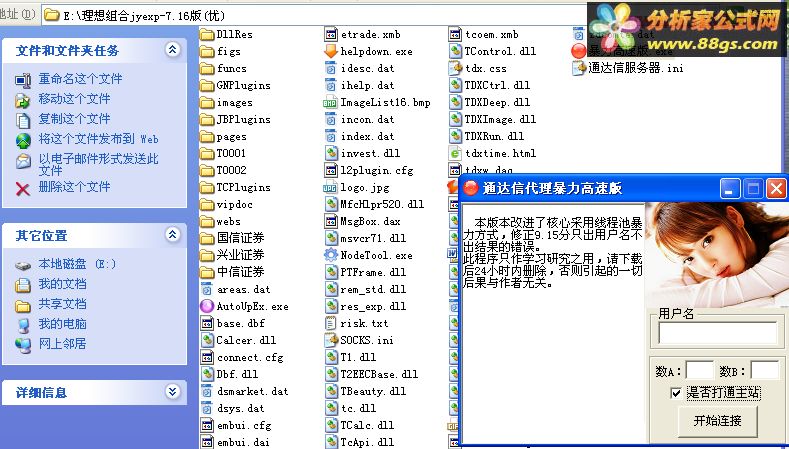Select the file named msvcr71.dll
This screenshot has width=789, height=449.
click(373, 239)
